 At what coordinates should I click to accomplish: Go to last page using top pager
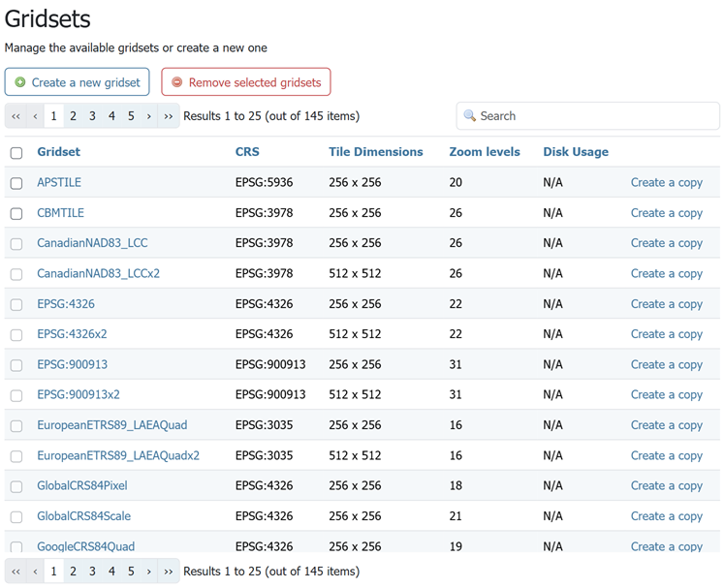[x=169, y=116]
